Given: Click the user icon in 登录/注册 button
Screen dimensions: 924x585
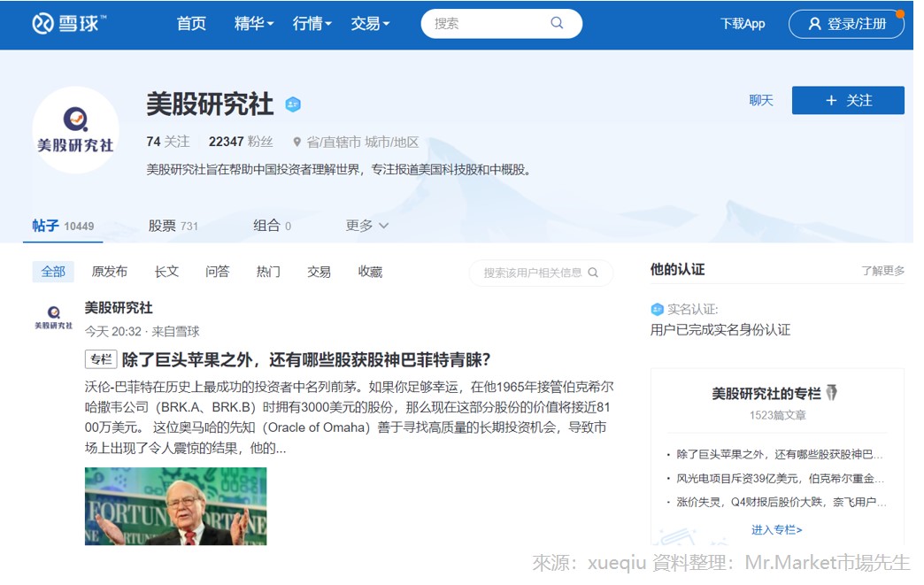Looking at the screenshot, I should tap(814, 24).
